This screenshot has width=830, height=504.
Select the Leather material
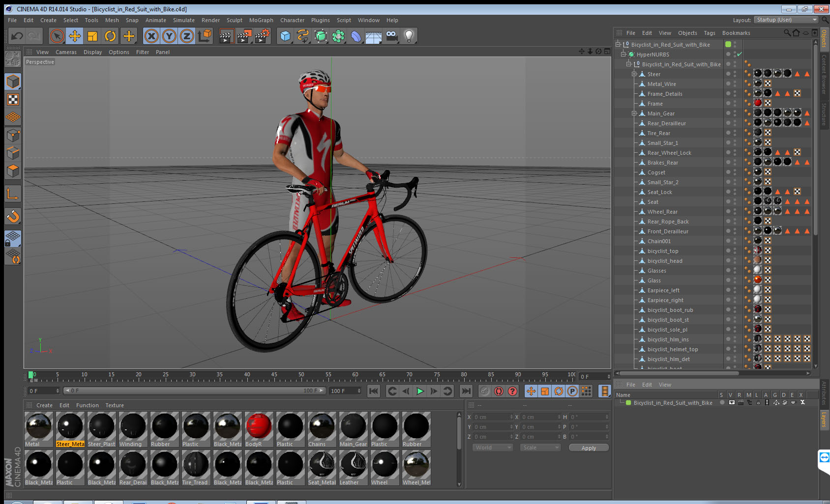coord(353,468)
